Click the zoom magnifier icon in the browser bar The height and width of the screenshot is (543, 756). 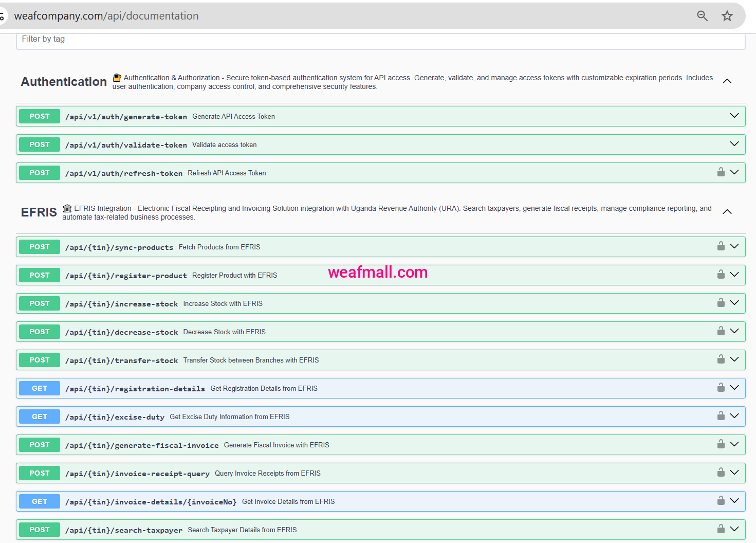tap(702, 15)
